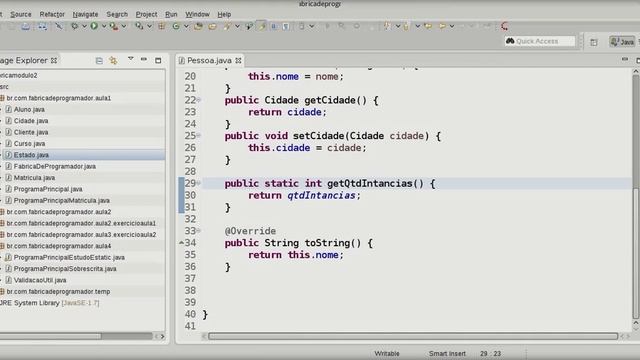Open Next Annotation dropdown arrow
The height and width of the screenshot is (360, 640).
397,26
